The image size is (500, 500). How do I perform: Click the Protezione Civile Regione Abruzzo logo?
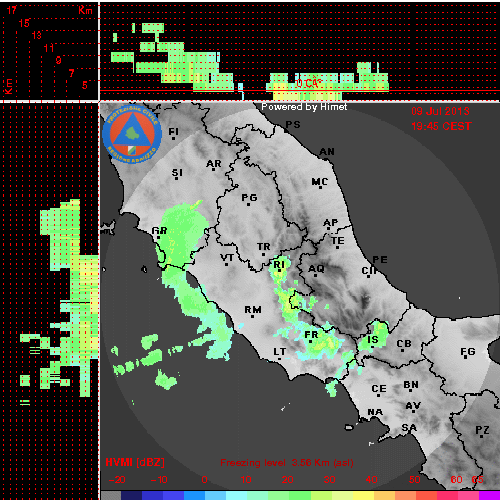pos(132,134)
